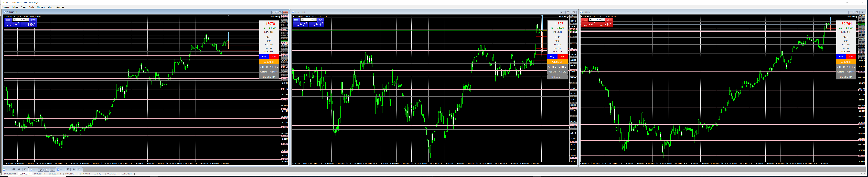Click SELL in EURJPY one-click trading panel

point(585,20)
